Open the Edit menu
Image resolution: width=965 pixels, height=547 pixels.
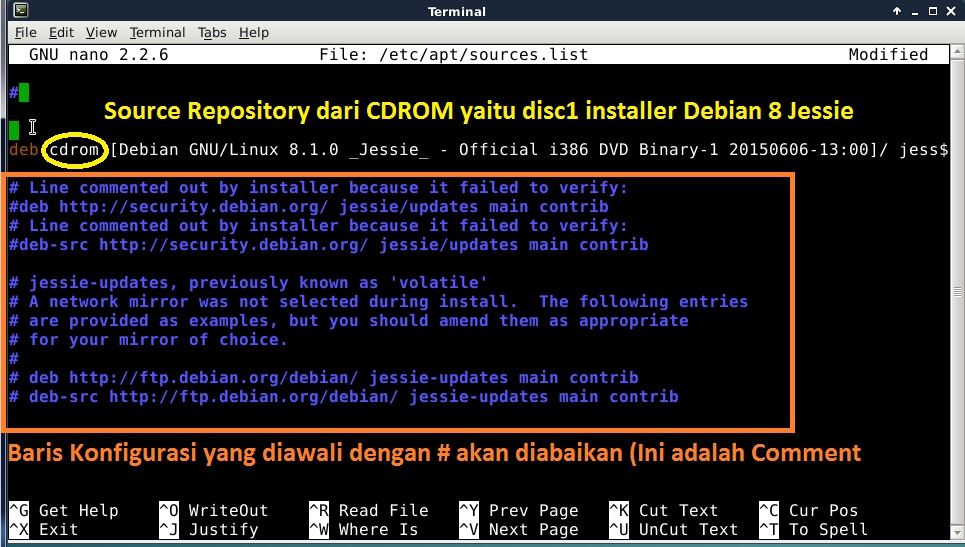(x=62, y=33)
